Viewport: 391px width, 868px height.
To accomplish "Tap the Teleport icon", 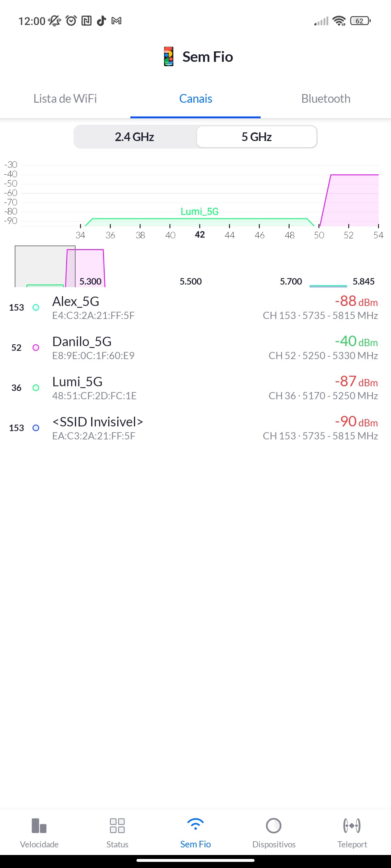I will 352,826.
